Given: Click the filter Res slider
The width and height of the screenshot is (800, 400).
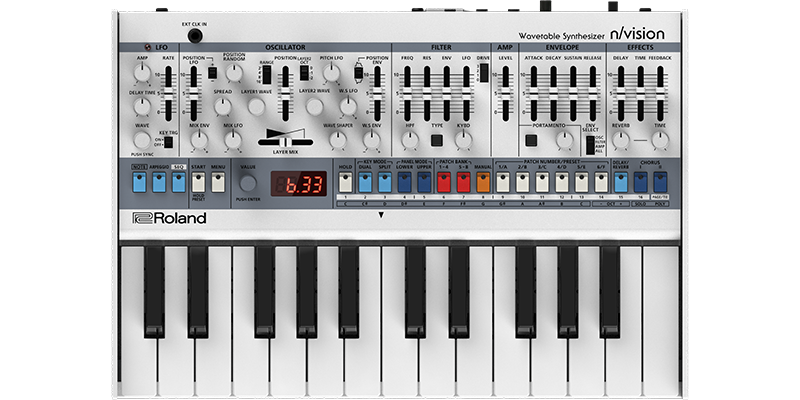Looking at the screenshot, I should 427,93.
